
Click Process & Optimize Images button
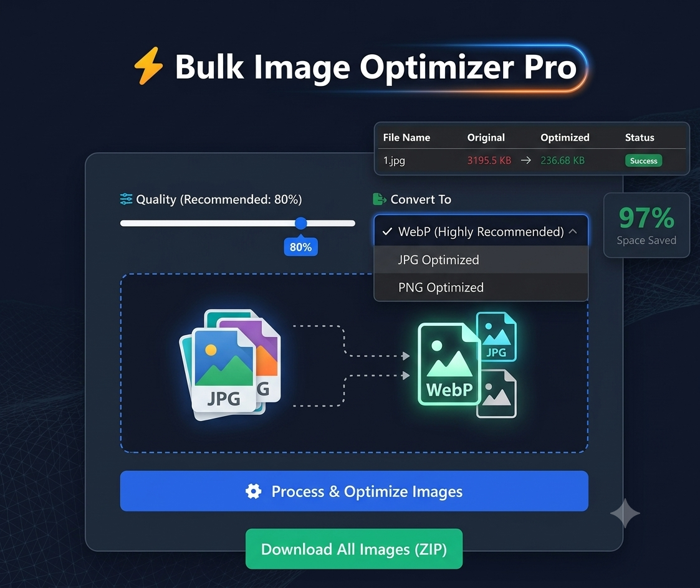click(354, 491)
